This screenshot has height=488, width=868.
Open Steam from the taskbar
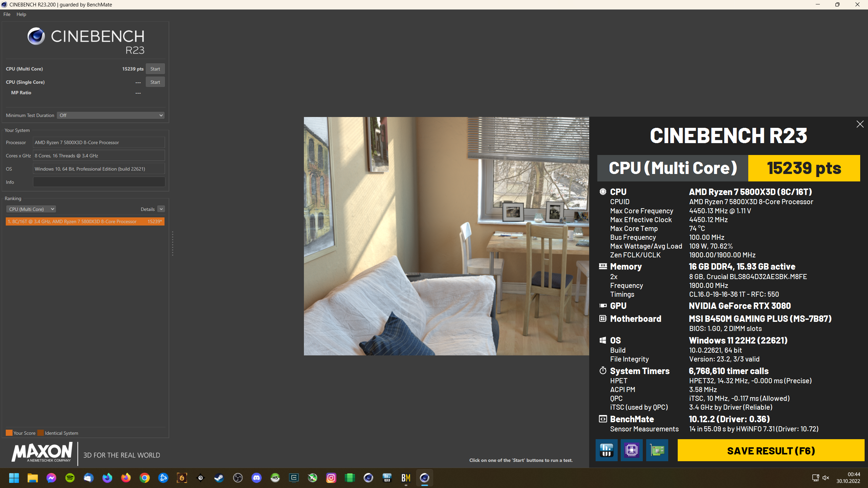219,478
